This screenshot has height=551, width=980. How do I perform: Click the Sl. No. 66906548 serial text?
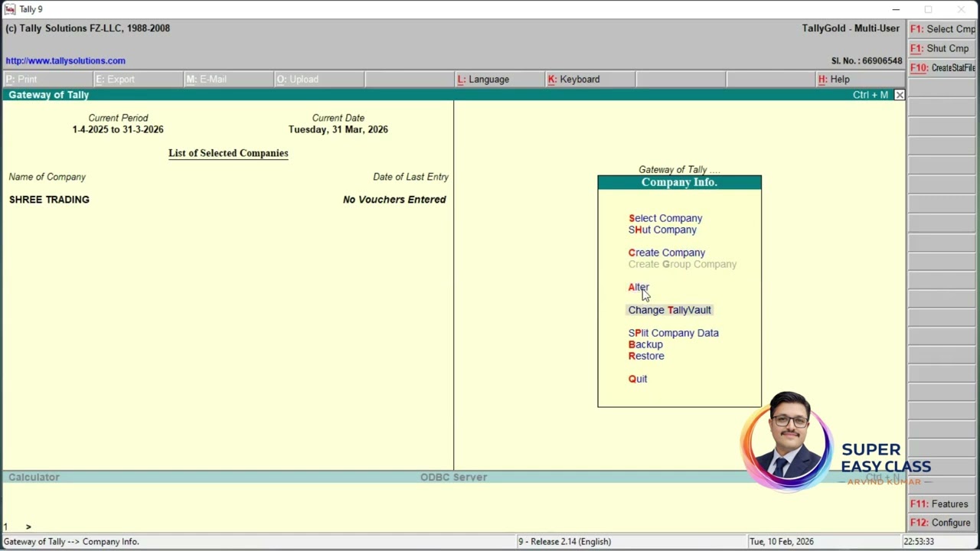pyautogui.click(x=867, y=61)
